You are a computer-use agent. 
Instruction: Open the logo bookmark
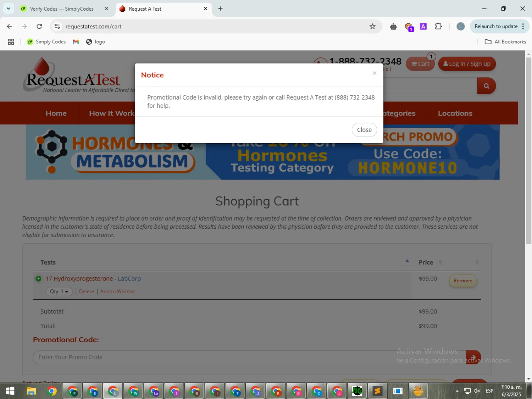point(95,42)
